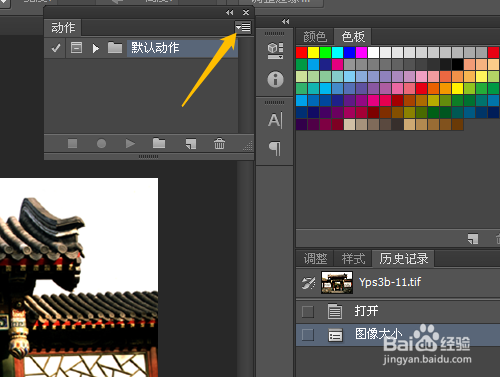Toggle history brush box for 图像大小 state
Viewport: 500px width, 377px height.
(x=308, y=335)
